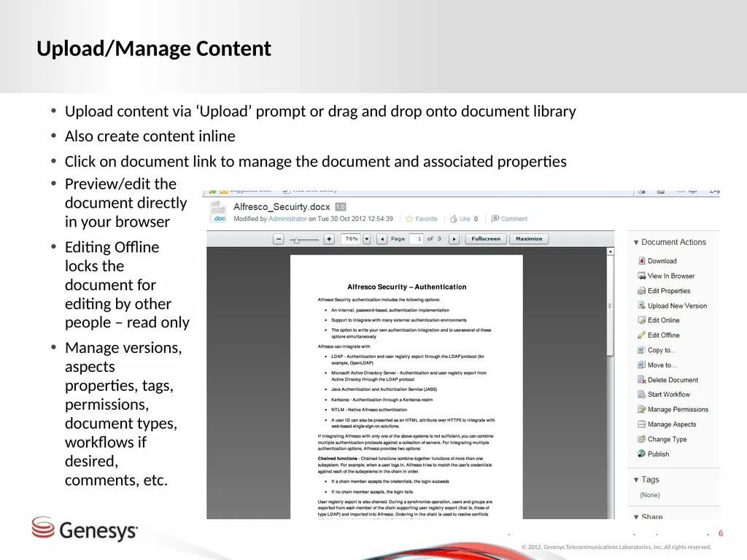
Task: Select Publish action
Action: pyautogui.click(x=658, y=454)
